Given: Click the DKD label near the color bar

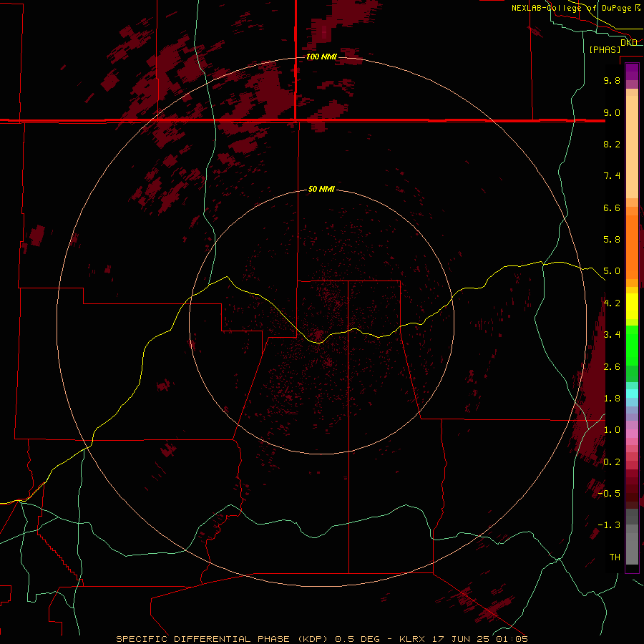Looking at the screenshot, I should coord(629,42).
